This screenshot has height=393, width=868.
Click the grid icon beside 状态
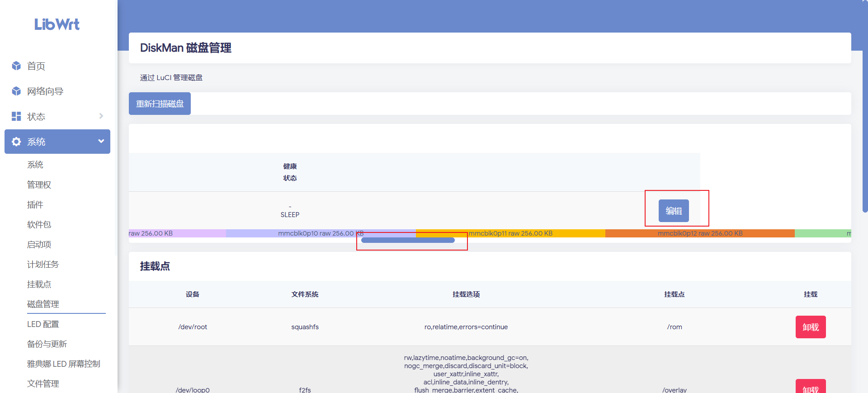pos(16,117)
